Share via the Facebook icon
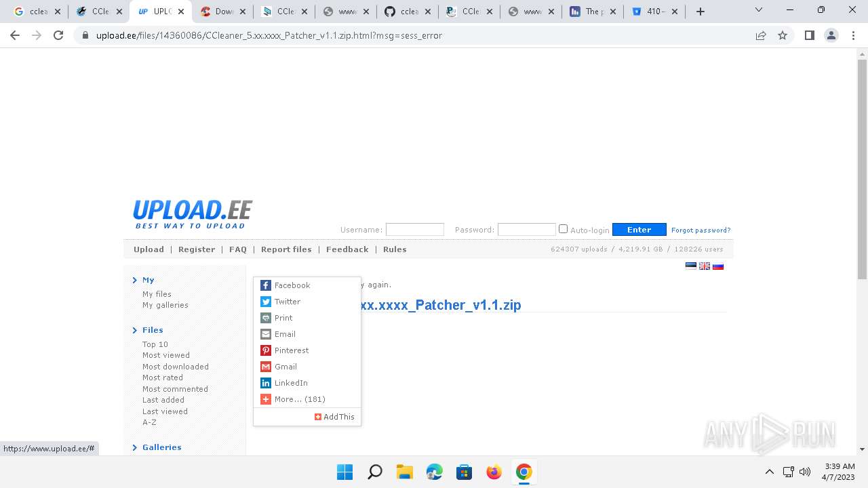 click(x=266, y=285)
